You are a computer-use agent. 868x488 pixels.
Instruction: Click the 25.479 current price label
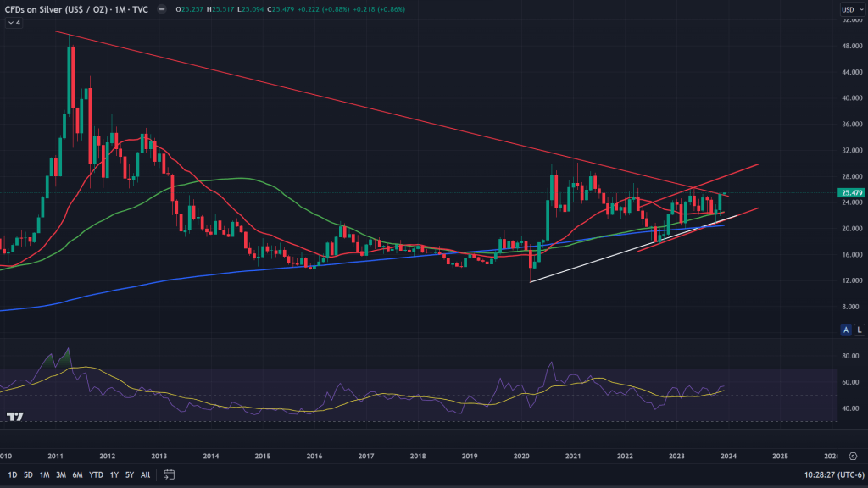(x=850, y=193)
